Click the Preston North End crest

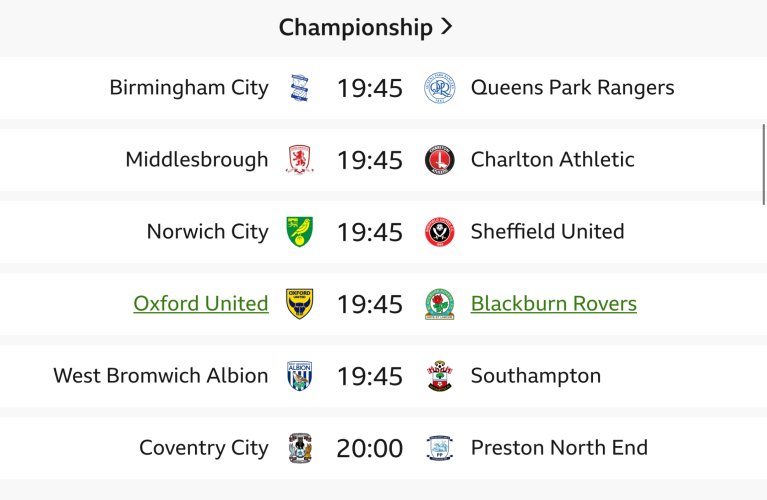click(x=439, y=448)
